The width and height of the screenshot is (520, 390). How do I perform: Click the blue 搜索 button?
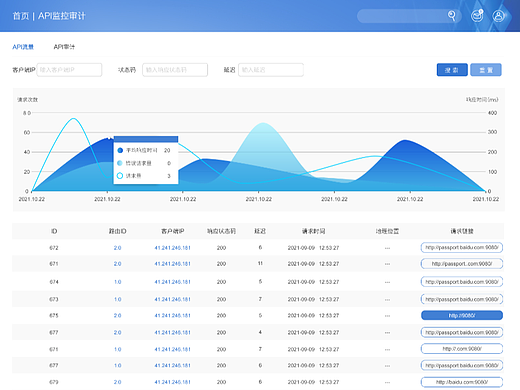[452, 70]
